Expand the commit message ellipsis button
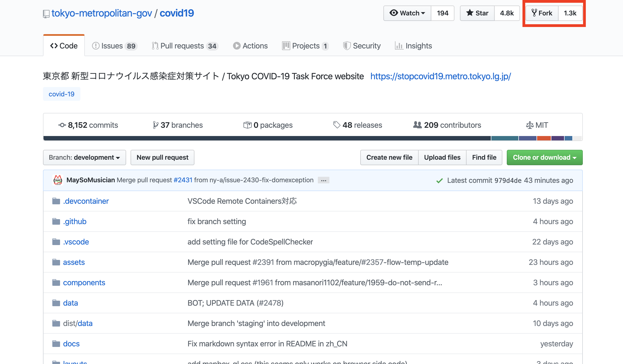Viewport: 623px width, 364px height. click(x=324, y=180)
